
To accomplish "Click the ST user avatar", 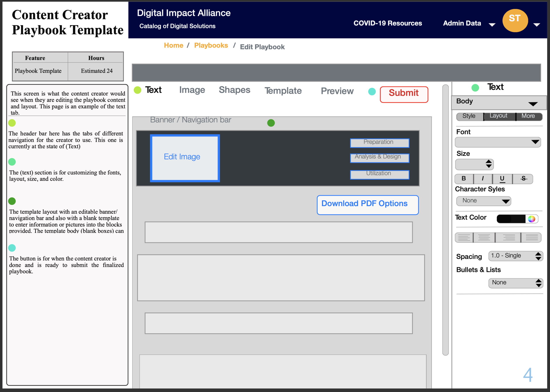I will pyautogui.click(x=515, y=20).
